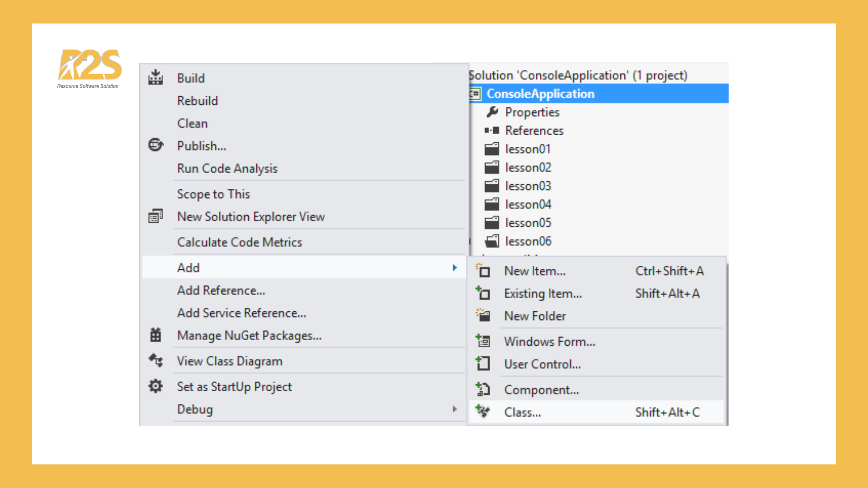
Task: Click the Manage NuGet Packages icon
Action: [x=156, y=335]
